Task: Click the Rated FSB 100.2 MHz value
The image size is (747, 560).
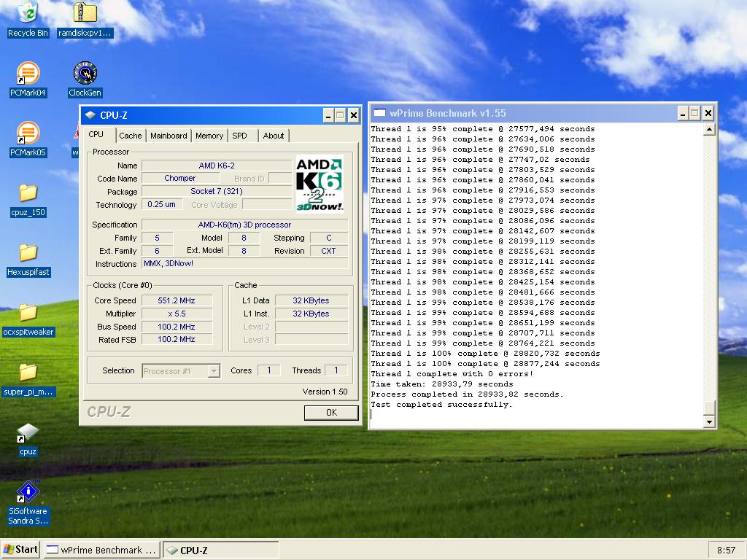Action: tap(177, 340)
